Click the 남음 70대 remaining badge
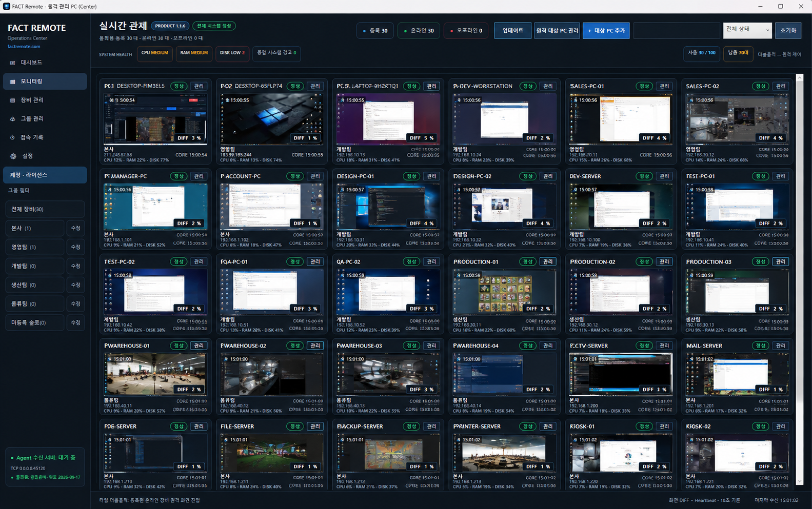 point(738,53)
